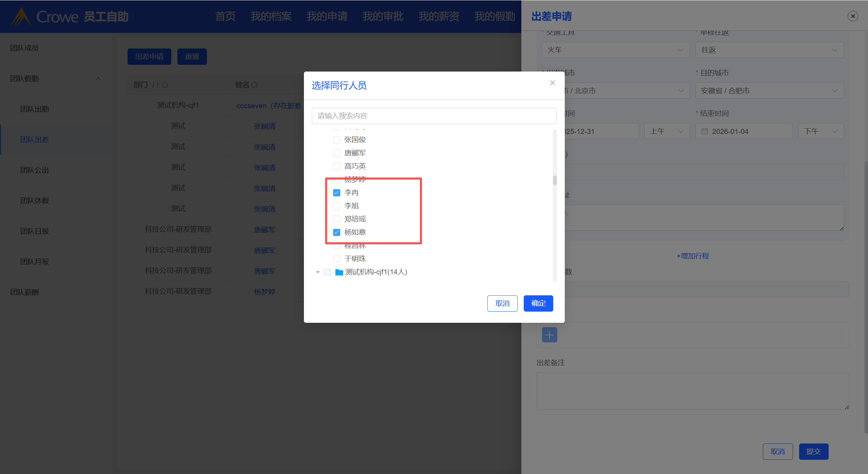
Task: Open 团队休假 in the sidebar
Action: (35, 201)
